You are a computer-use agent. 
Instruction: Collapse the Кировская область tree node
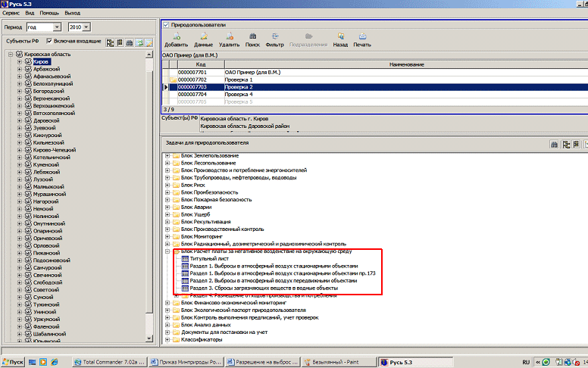[x=9, y=54]
